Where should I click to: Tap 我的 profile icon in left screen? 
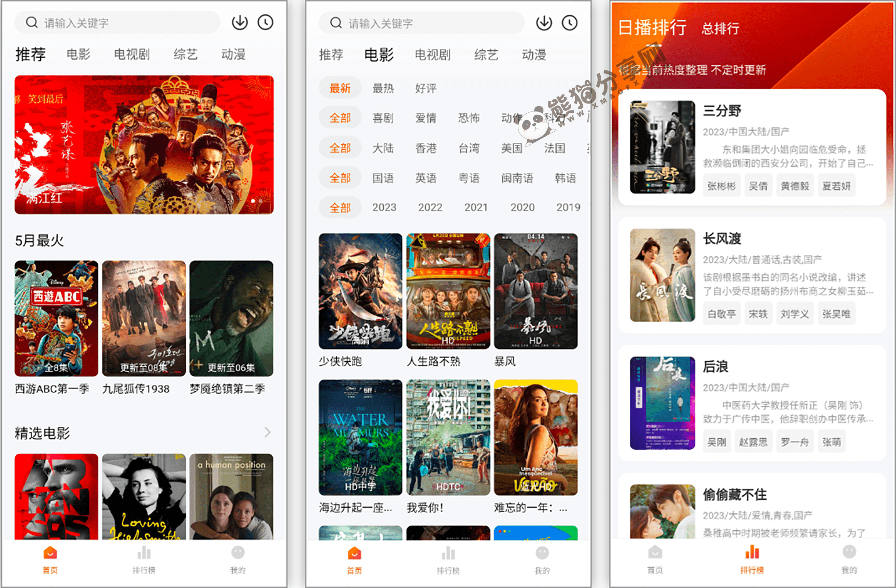tap(238, 553)
